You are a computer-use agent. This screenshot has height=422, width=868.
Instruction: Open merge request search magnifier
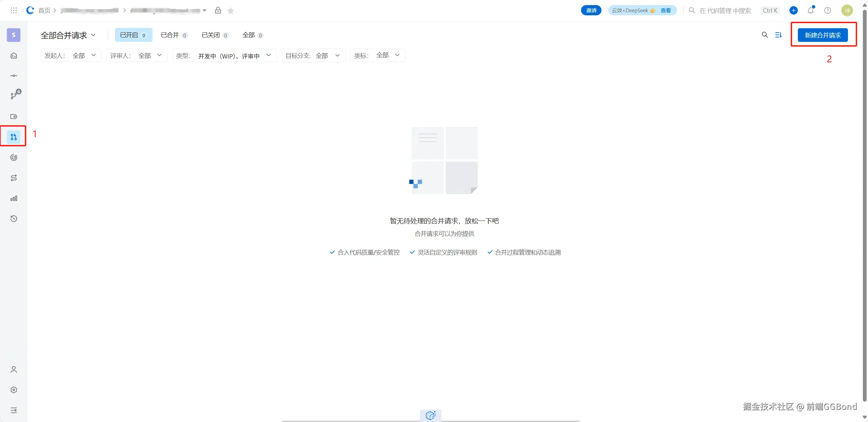pyautogui.click(x=765, y=35)
